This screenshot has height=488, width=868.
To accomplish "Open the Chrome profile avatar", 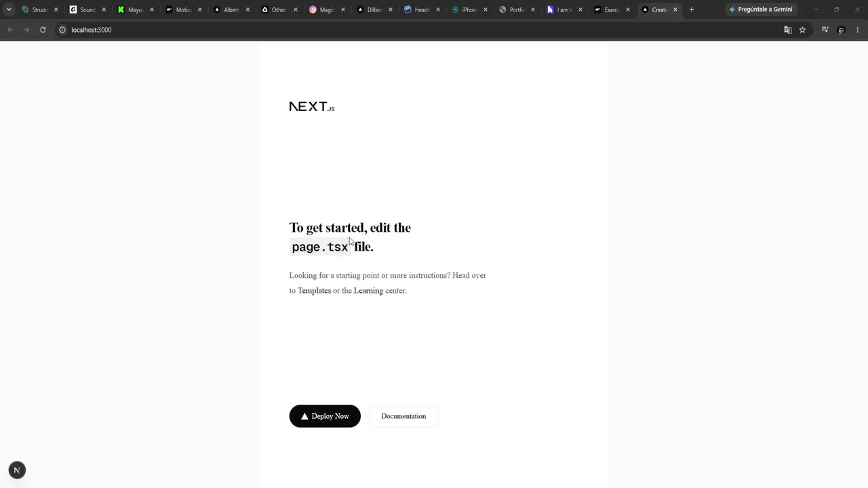I will (x=841, y=30).
